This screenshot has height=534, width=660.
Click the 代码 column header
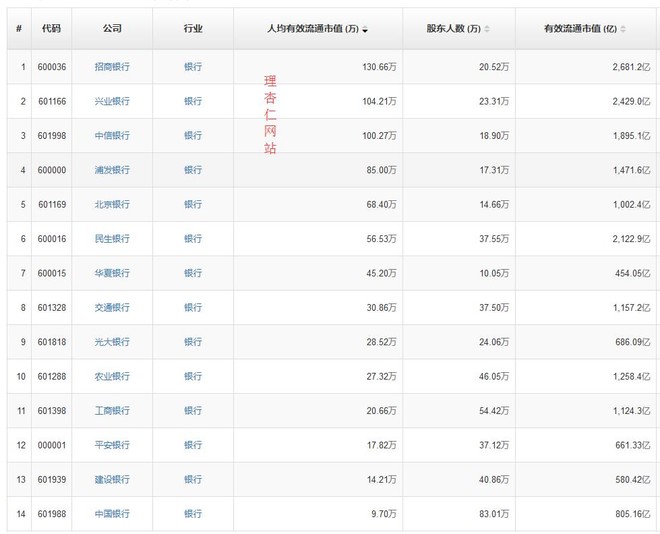tap(51, 29)
